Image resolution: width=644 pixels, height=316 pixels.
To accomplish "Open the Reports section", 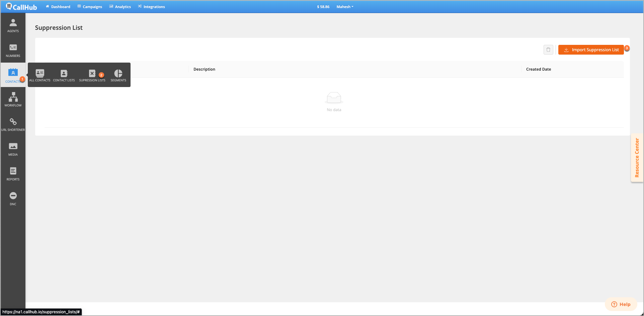I will (x=13, y=173).
